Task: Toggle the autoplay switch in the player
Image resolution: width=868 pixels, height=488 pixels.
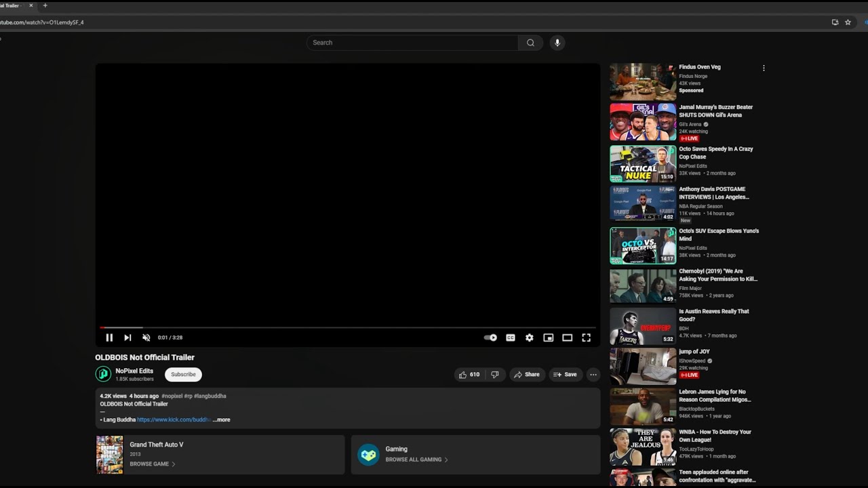Action: coord(490,338)
